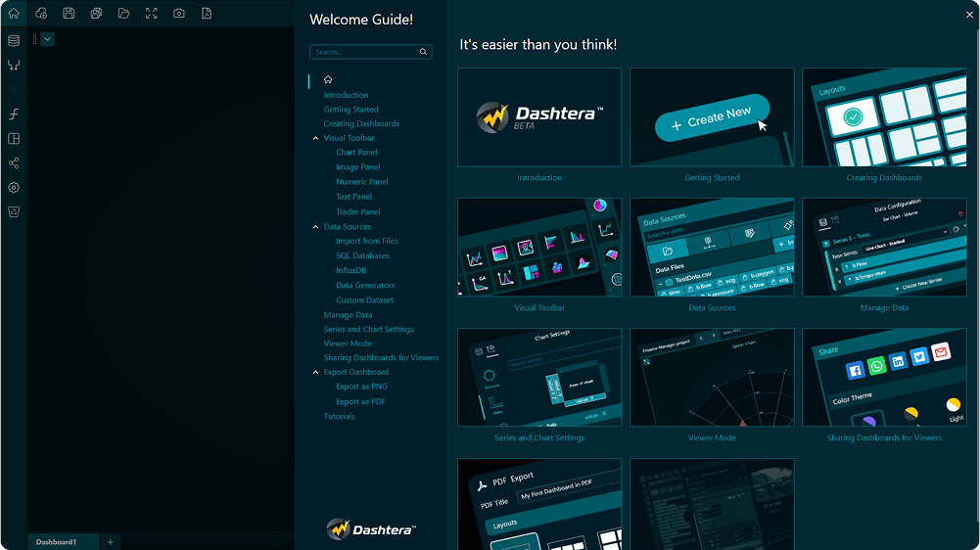The height and width of the screenshot is (550, 980).
Task: Click the search magnifier icon
Action: coord(423,52)
